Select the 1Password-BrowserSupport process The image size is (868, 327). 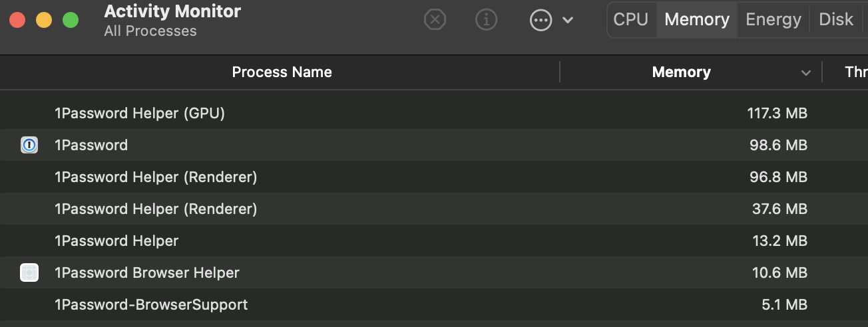click(151, 304)
